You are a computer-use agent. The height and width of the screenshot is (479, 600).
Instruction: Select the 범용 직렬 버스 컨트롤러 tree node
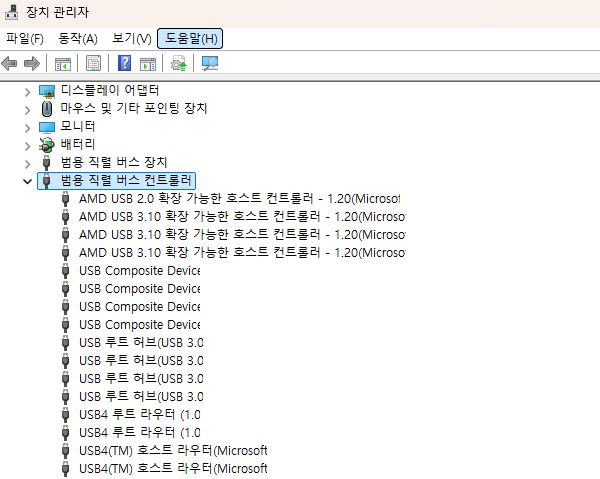tap(116, 181)
